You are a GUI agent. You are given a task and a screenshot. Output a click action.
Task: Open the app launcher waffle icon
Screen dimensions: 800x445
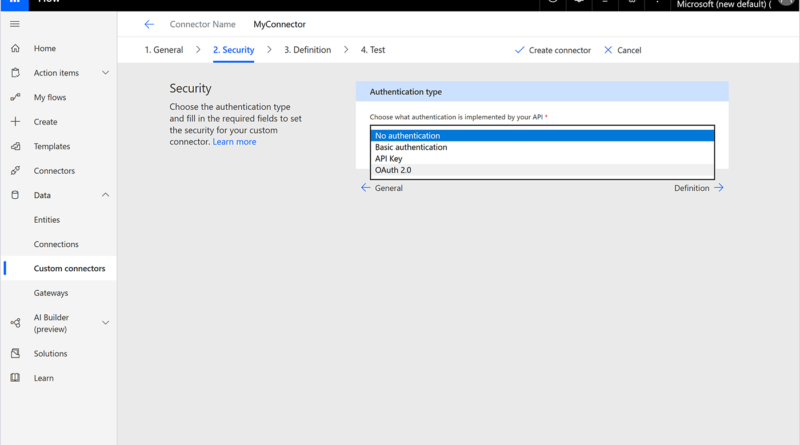[14, 3]
